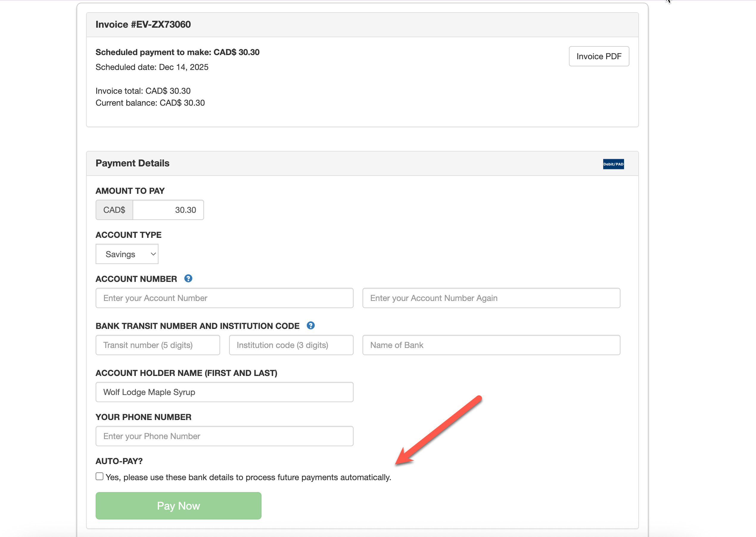
Task: Click the Payment Details section header
Action: [132, 163]
